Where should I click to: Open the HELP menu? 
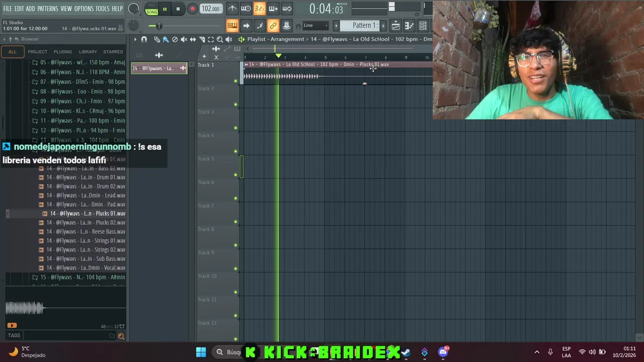117,9
